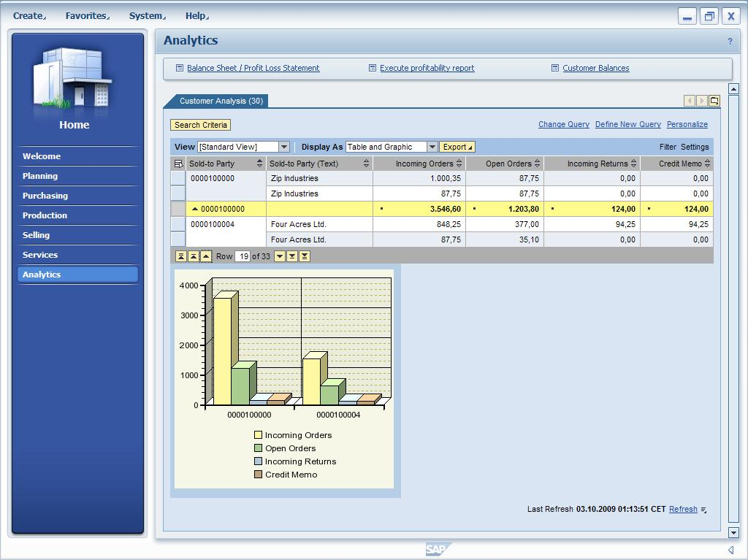
Task: Click sort icon on Credit Memo column
Action: (707, 164)
